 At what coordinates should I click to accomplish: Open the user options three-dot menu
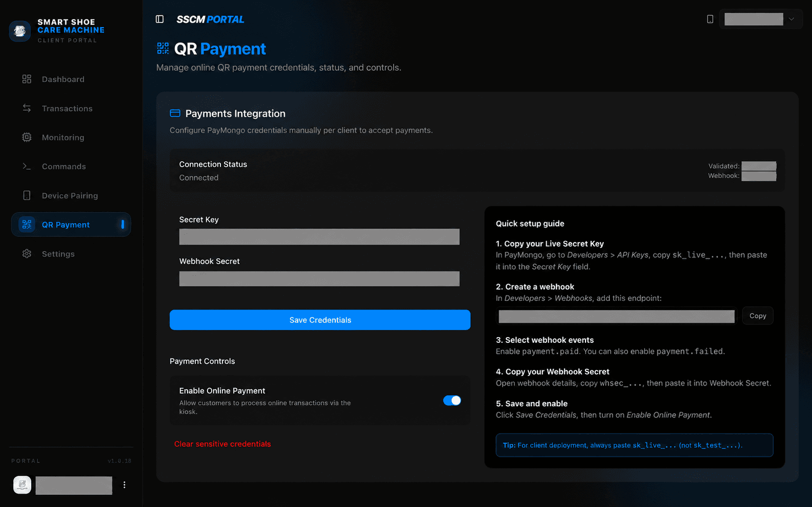pos(124,484)
